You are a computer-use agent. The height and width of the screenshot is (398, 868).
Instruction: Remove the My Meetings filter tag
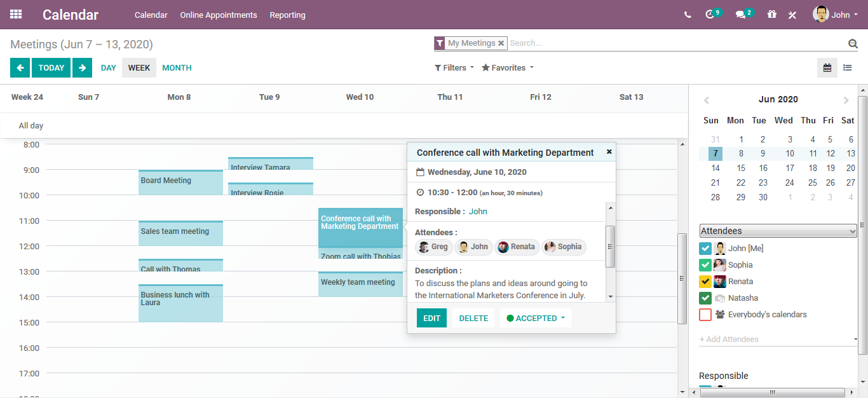[x=501, y=43]
